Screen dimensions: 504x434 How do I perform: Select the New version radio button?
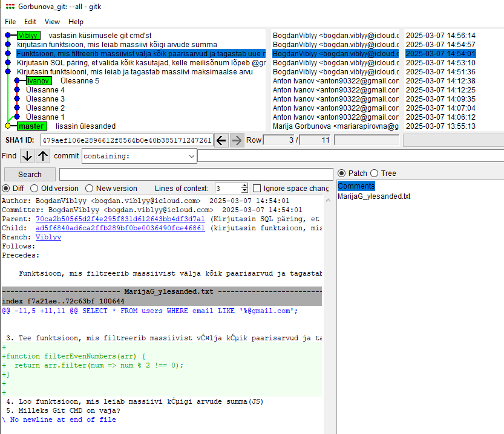(90, 189)
